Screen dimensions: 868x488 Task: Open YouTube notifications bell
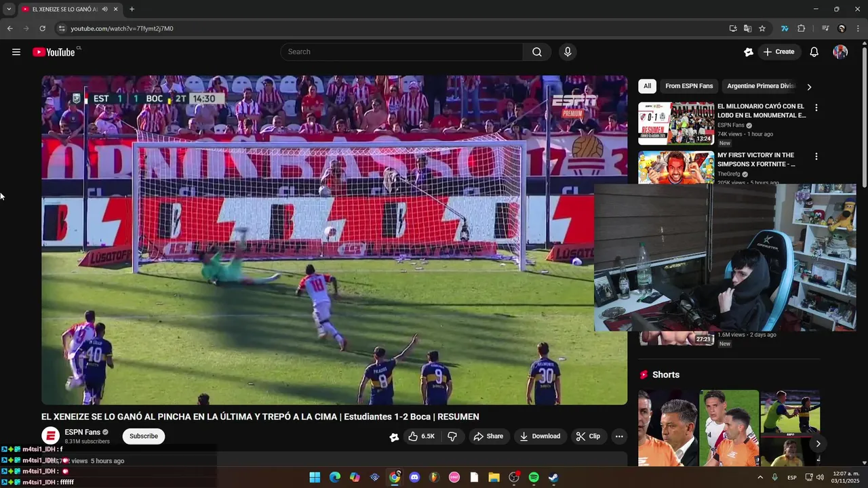point(814,52)
